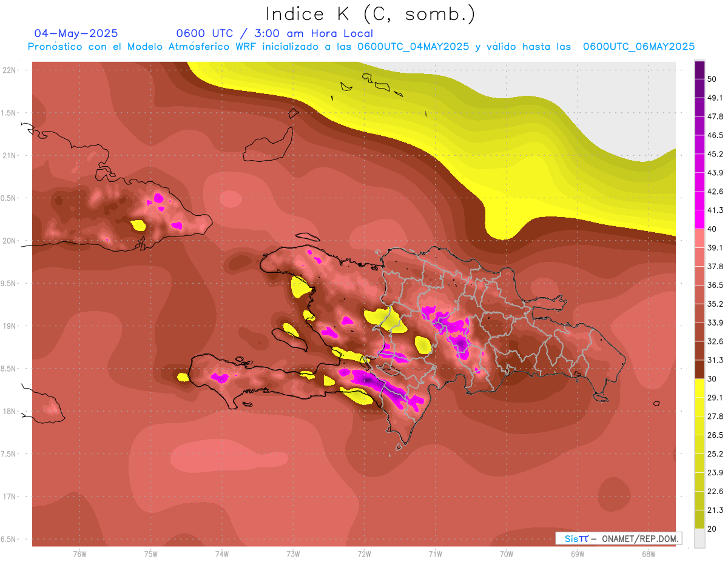Image resolution: width=728 pixels, height=562 pixels.
Task: Click the "22.6" color scale value
Action: pos(715,491)
